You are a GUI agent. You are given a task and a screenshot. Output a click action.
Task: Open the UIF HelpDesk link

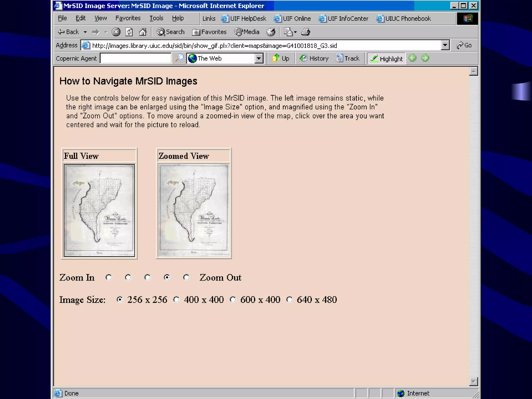click(244, 18)
